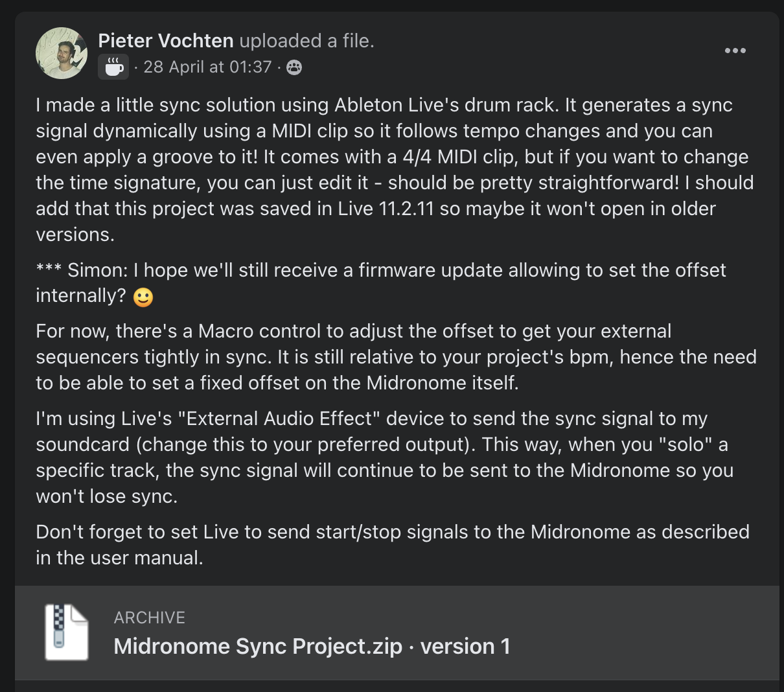Open Pieter Vochten's profile name link
The width and height of the screenshot is (784, 692).
[x=166, y=41]
